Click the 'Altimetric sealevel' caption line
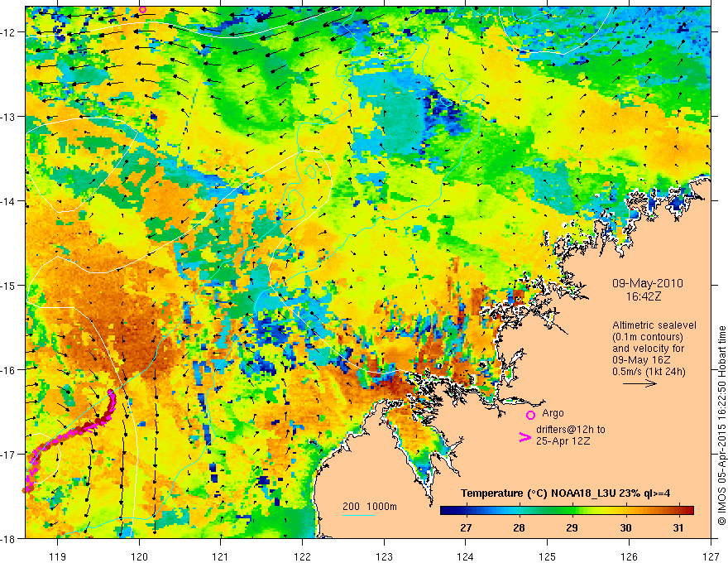This screenshot has height=563, width=728. point(654,325)
